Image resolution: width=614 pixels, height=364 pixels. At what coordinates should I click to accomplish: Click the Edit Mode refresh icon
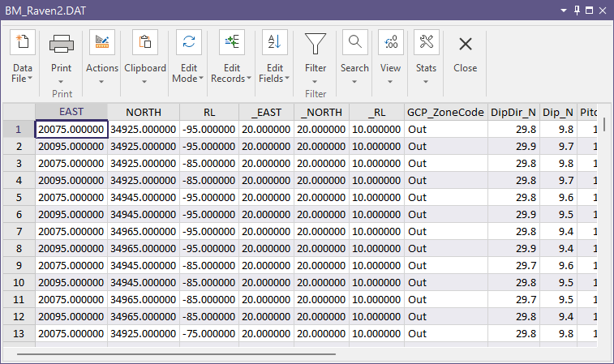pyautogui.click(x=189, y=43)
